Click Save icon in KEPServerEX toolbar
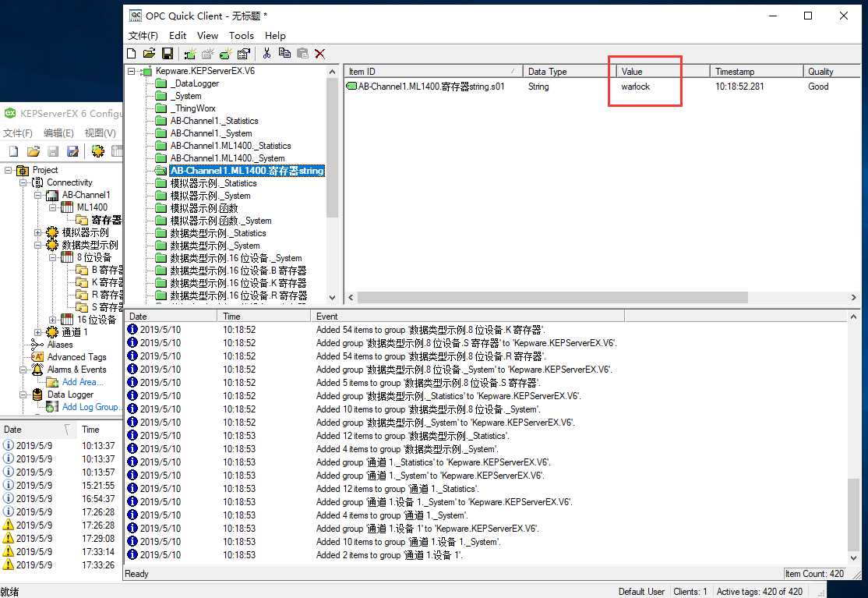The image size is (868, 598). 53,151
